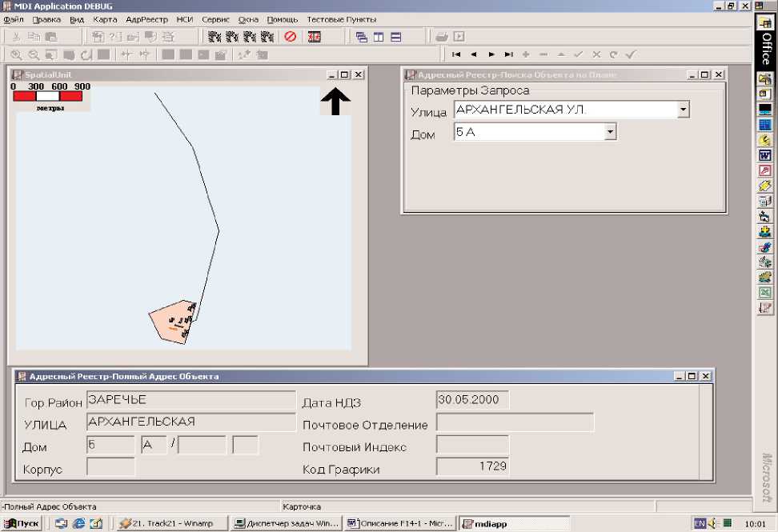Open the Карта menu
This screenshot has width=778, height=532.
pos(105,20)
